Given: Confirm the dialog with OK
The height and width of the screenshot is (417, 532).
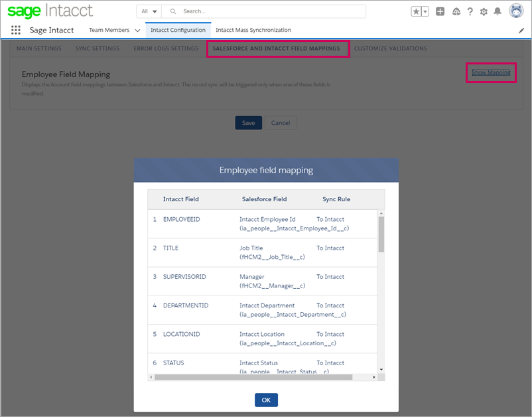Looking at the screenshot, I should pyautogui.click(x=266, y=400).
